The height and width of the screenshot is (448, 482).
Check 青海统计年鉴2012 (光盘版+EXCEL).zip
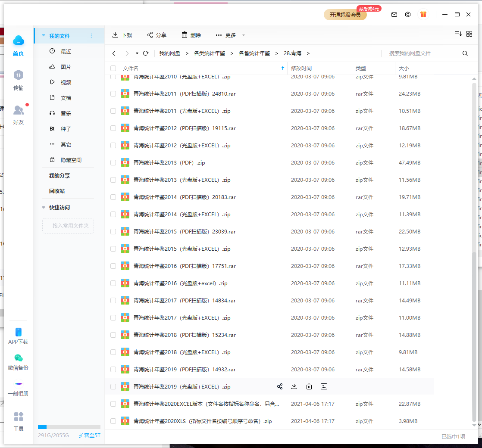click(113, 146)
